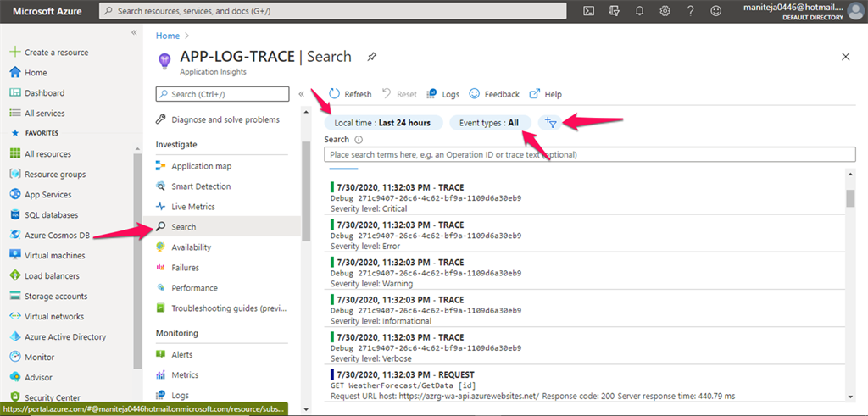This screenshot has width=868, height=416.
Task: Click the search terms input field
Action: [590, 154]
